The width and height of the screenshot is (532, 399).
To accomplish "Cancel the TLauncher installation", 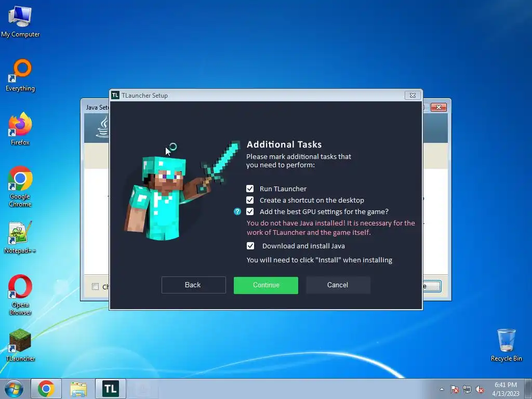I will 338,285.
